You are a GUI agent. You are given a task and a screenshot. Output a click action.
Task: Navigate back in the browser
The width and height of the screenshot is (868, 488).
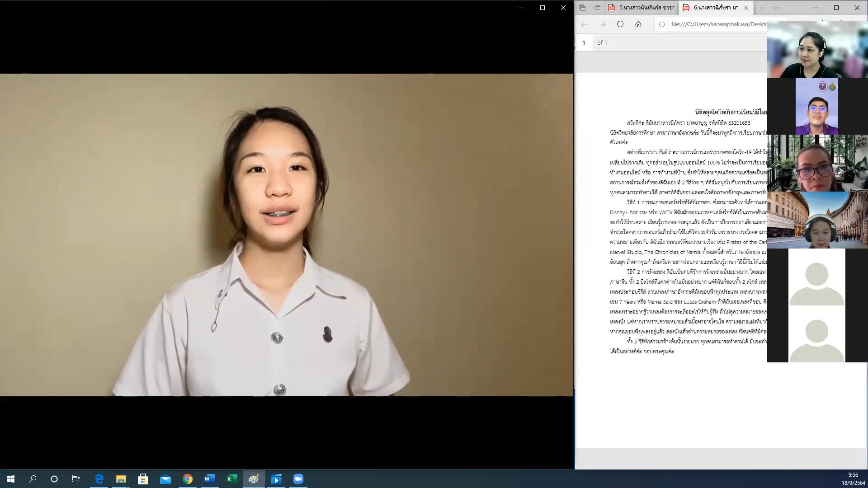[x=584, y=24]
